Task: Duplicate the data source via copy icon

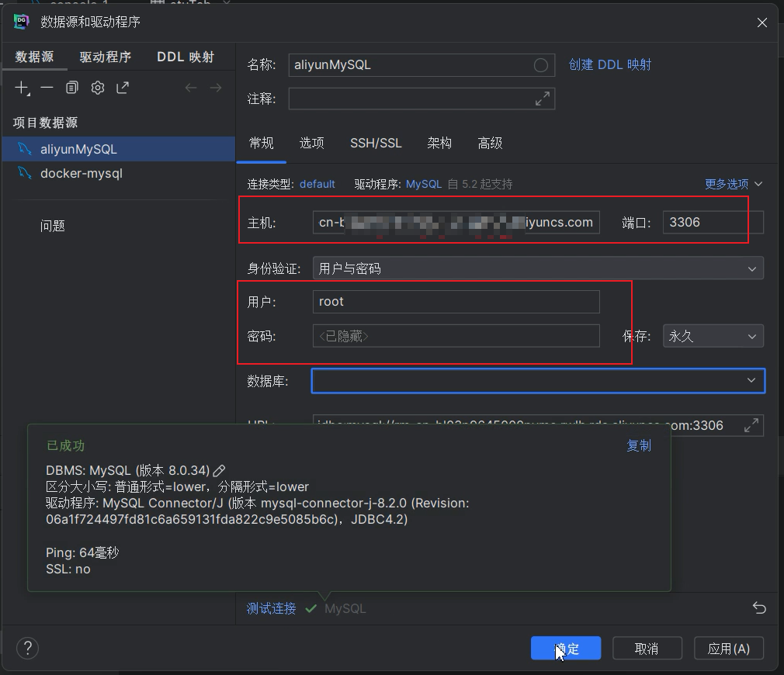Action: coord(72,88)
